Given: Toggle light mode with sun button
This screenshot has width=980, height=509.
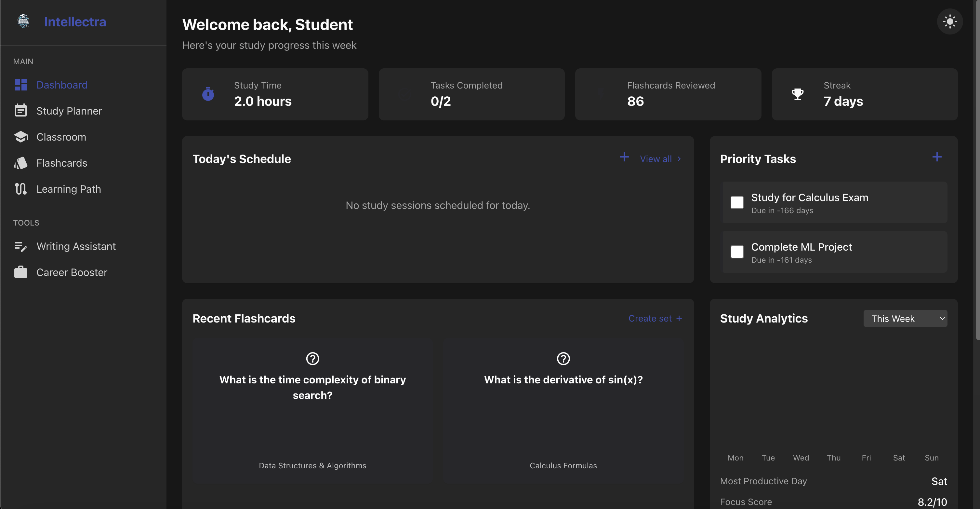Looking at the screenshot, I should click(949, 22).
